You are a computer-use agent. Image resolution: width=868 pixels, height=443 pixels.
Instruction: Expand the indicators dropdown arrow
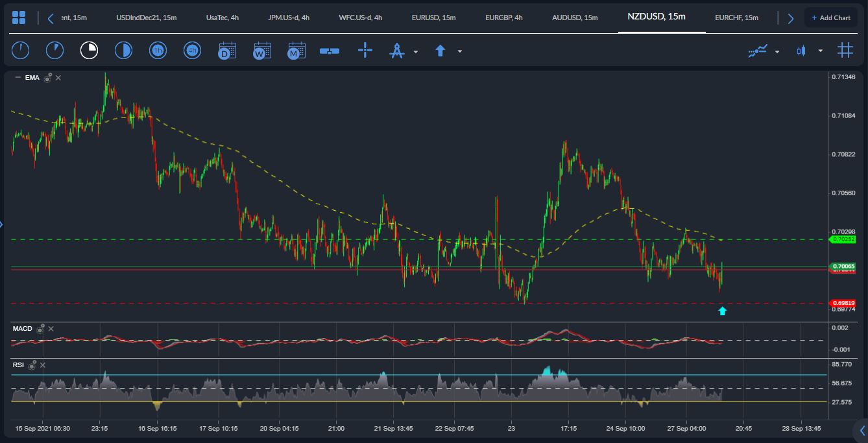point(777,51)
